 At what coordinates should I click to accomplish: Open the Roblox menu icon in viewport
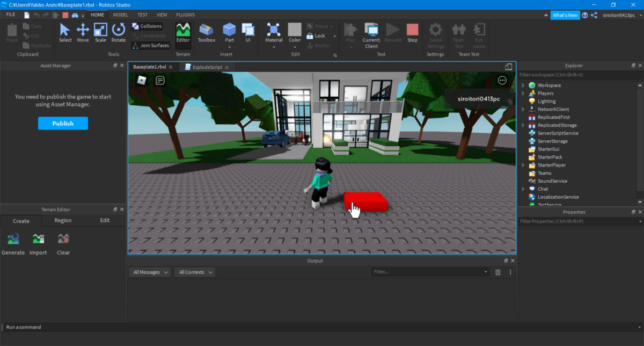tap(142, 80)
